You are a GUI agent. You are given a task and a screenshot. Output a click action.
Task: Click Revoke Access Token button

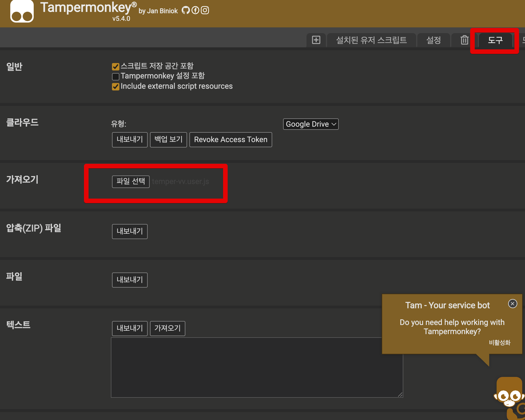pos(231,140)
